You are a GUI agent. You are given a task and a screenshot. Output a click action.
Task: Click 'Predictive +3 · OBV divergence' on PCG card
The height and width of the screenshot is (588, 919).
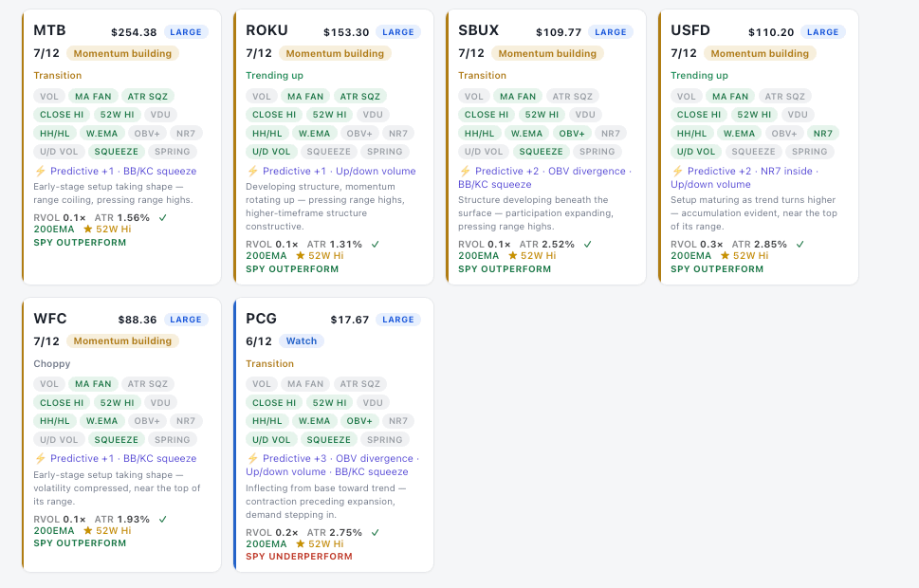pos(338,458)
